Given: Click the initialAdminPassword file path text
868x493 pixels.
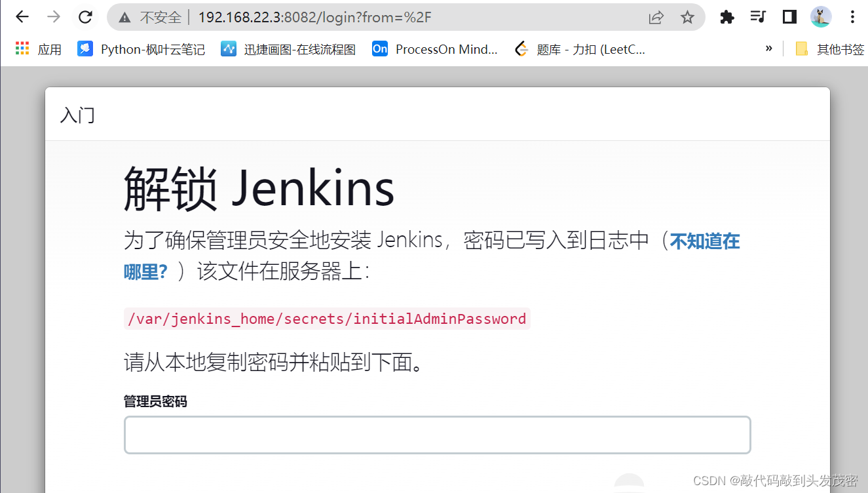Looking at the screenshot, I should (x=327, y=319).
